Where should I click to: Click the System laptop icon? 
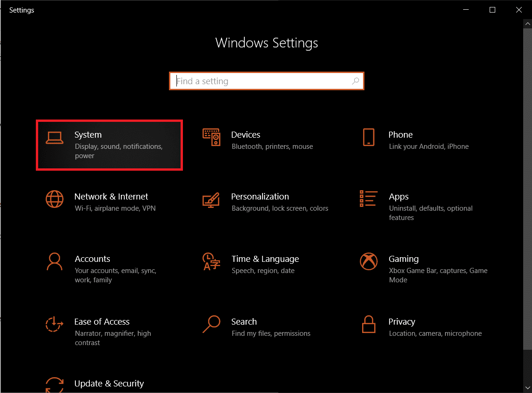(x=54, y=139)
